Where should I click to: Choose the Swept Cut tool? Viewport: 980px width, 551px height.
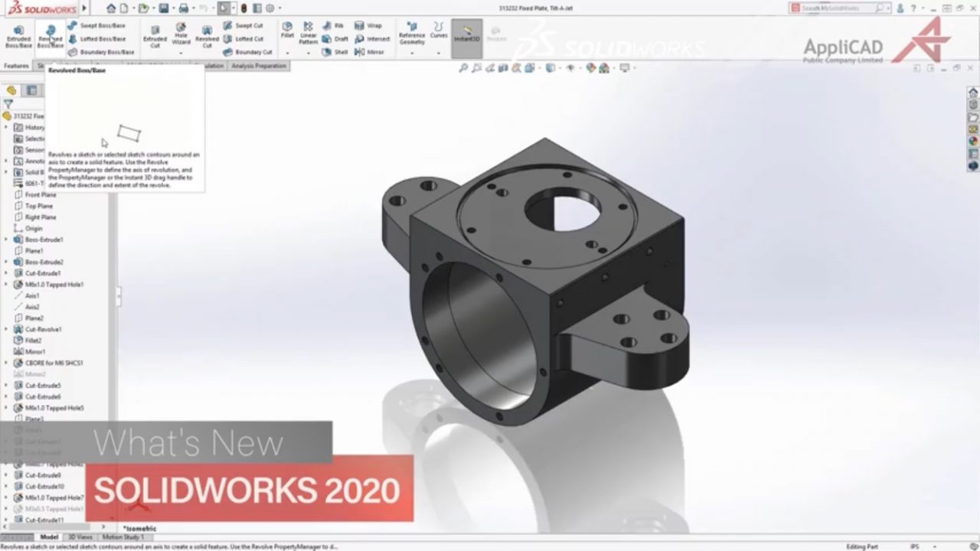pyautogui.click(x=243, y=25)
